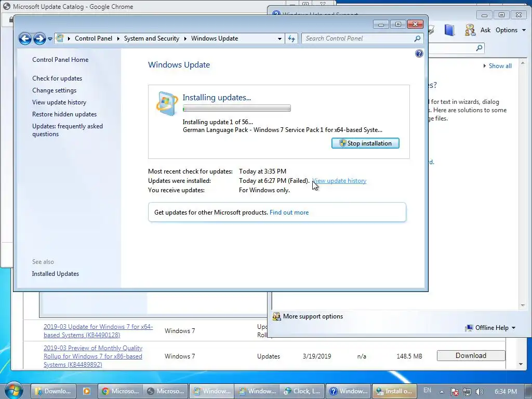This screenshot has width=532, height=399.
Task: Click the installation progress bar
Action: point(236,108)
